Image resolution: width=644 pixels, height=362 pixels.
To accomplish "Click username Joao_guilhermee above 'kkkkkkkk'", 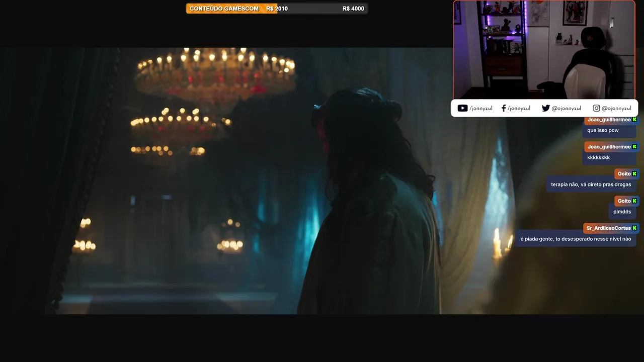I will tap(609, 147).
